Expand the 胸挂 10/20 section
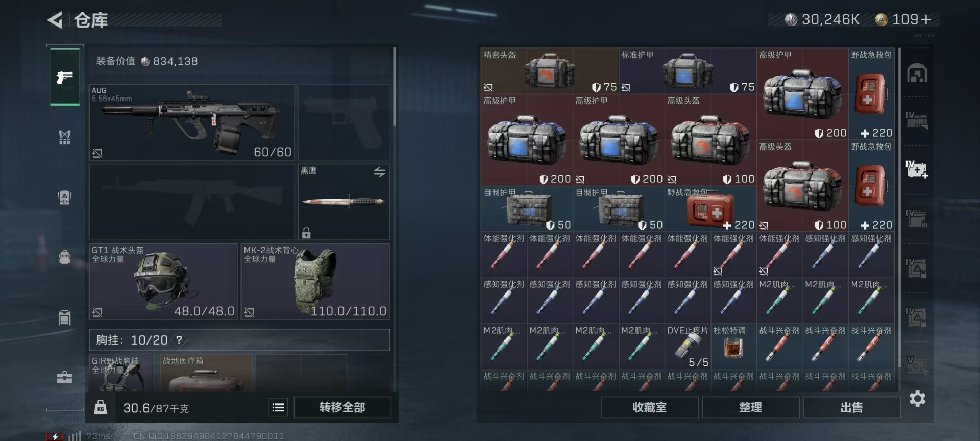Viewport: 980px width, 441px height. (x=239, y=340)
